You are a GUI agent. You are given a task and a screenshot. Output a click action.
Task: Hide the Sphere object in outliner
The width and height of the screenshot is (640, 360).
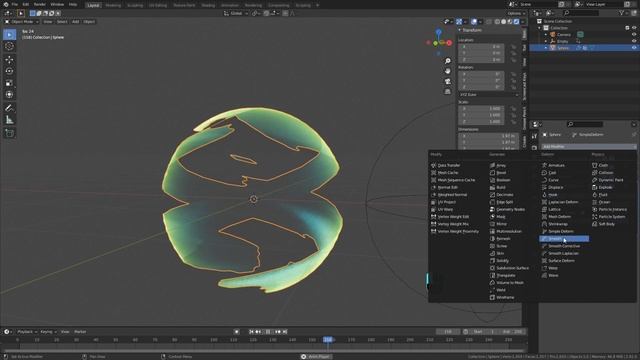[x=634, y=48]
